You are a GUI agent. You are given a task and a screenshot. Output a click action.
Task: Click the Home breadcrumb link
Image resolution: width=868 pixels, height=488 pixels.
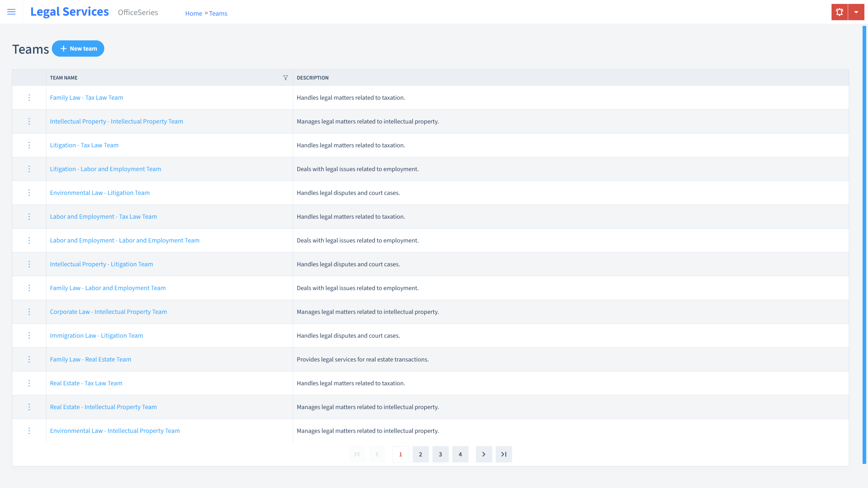193,13
